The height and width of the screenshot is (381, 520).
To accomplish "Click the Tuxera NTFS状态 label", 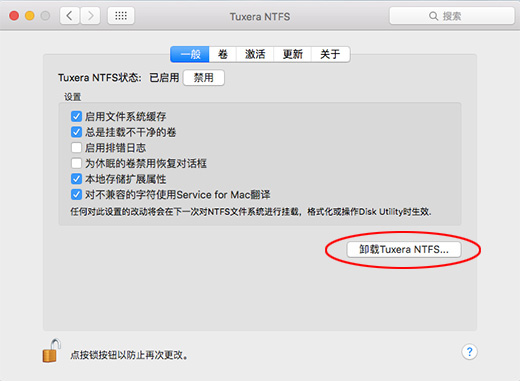I will pos(100,78).
